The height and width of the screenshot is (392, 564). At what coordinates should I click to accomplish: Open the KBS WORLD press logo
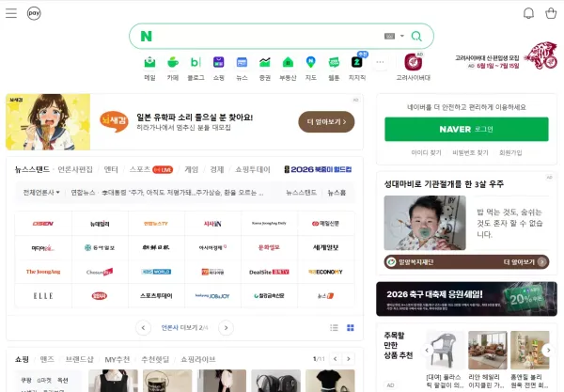pos(156,272)
